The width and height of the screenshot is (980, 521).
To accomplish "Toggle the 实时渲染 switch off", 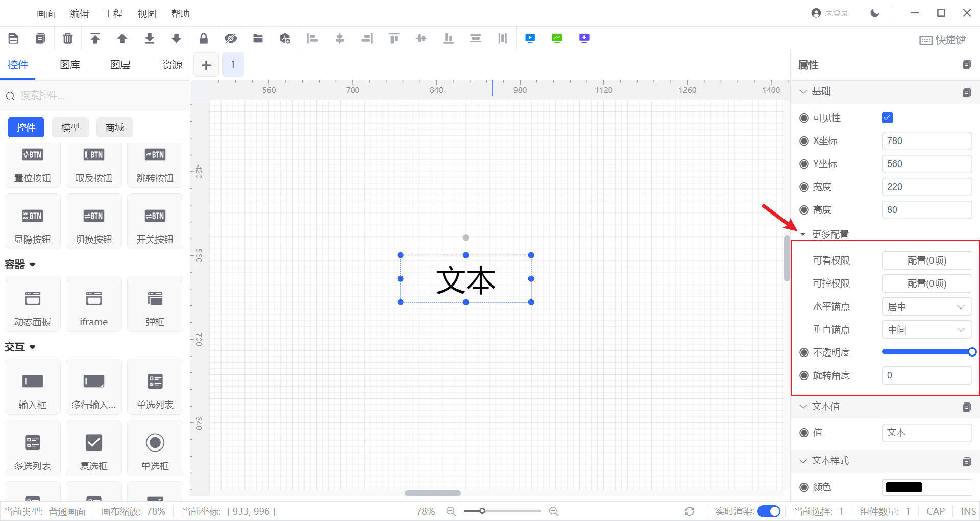I will [769, 511].
